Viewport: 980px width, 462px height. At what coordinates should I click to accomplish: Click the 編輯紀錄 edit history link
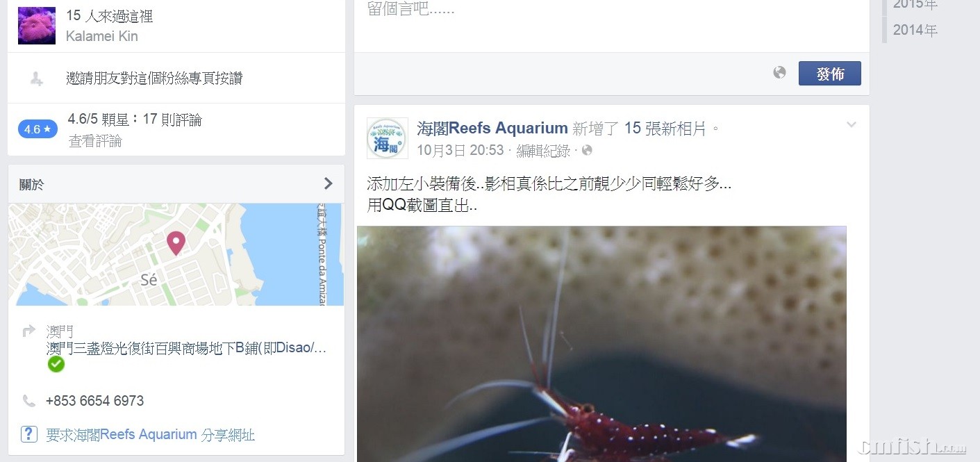(x=543, y=151)
